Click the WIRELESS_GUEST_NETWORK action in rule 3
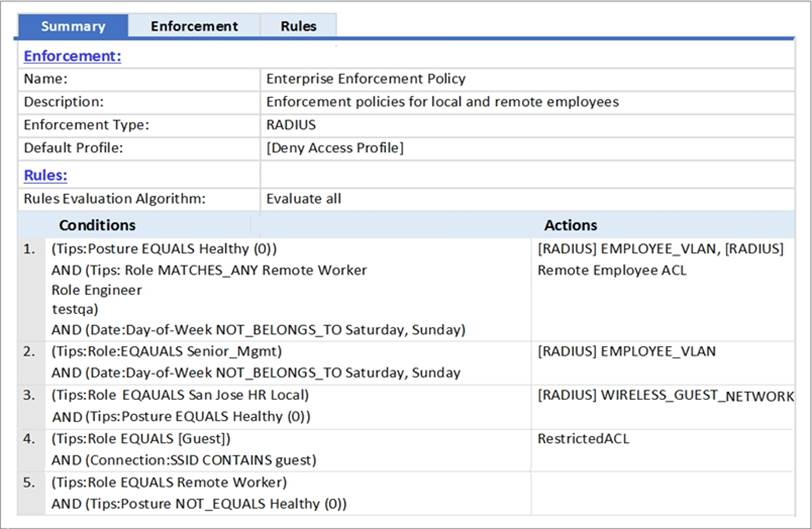Screen dimensions: 812x529 point(665,396)
